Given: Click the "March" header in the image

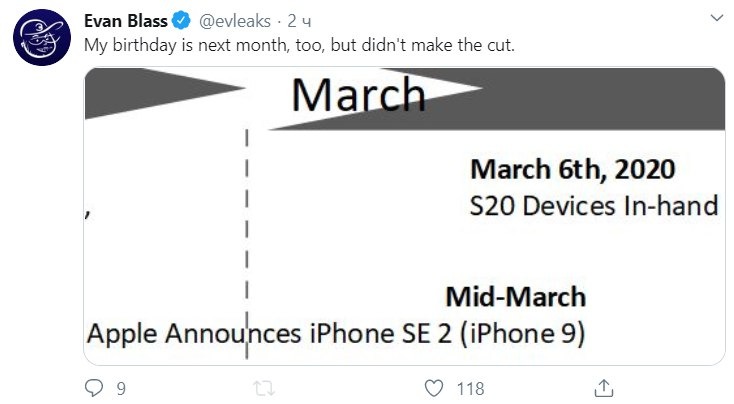Looking at the screenshot, I should (x=359, y=95).
